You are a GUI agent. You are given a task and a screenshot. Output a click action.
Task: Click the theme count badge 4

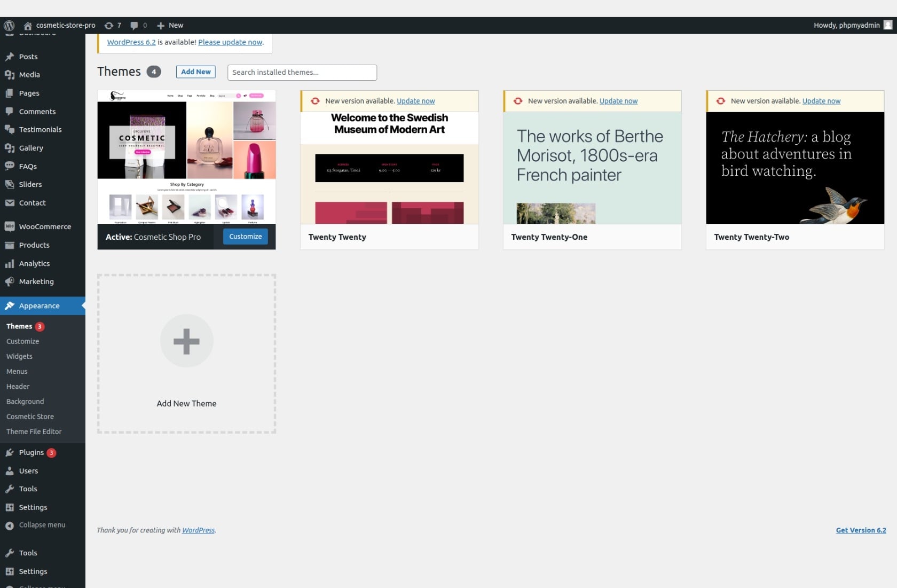(154, 72)
